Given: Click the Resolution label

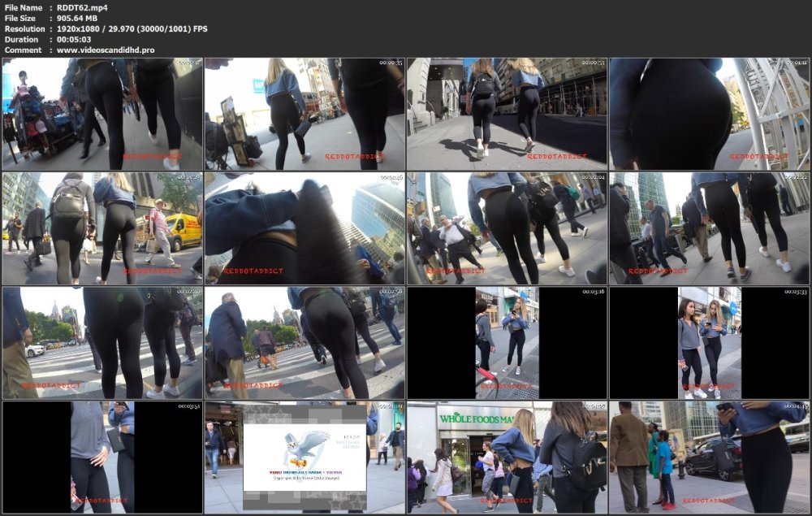Looking at the screenshot, I should click(x=25, y=29).
